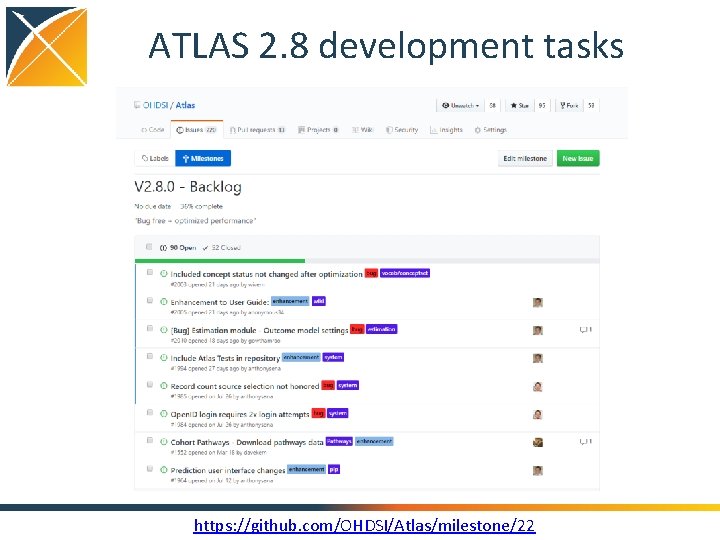Open the Wiki tab
Viewport: 720px width, 540px height.
(362, 130)
